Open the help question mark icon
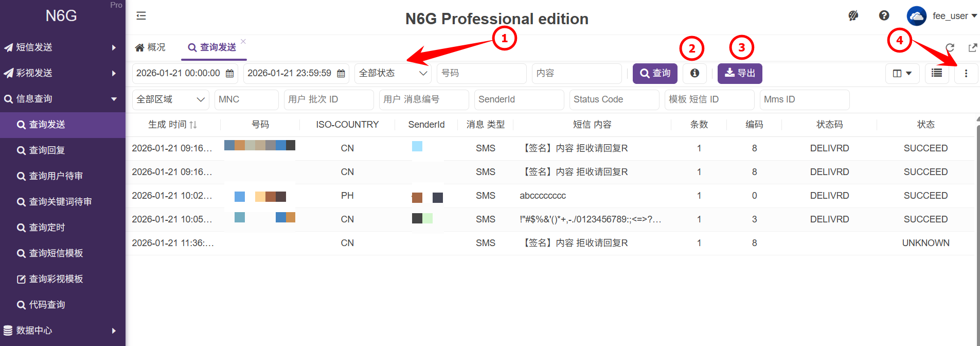The height and width of the screenshot is (346, 980). (884, 16)
